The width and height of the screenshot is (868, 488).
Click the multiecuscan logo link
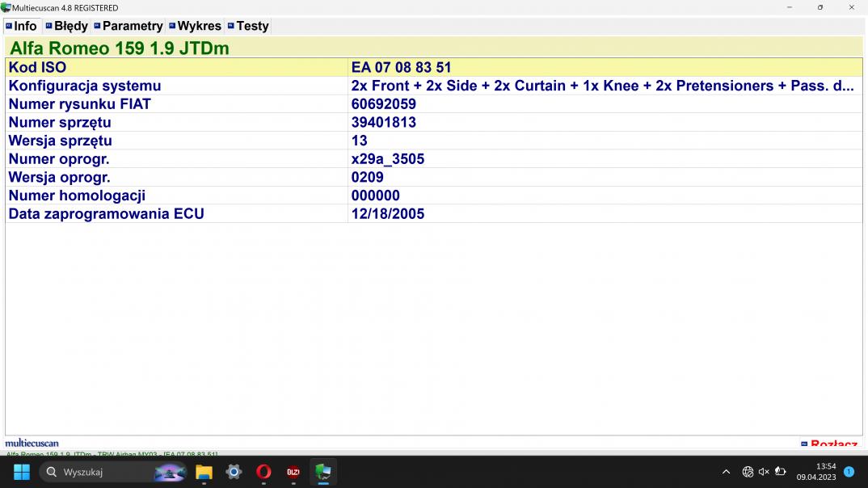pos(32,444)
